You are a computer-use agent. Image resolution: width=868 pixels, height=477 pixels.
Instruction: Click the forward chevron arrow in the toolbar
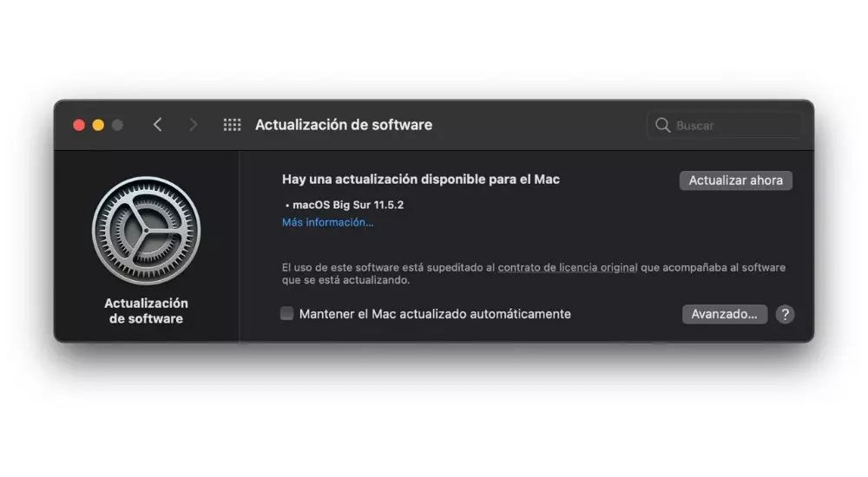[x=193, y=125]
